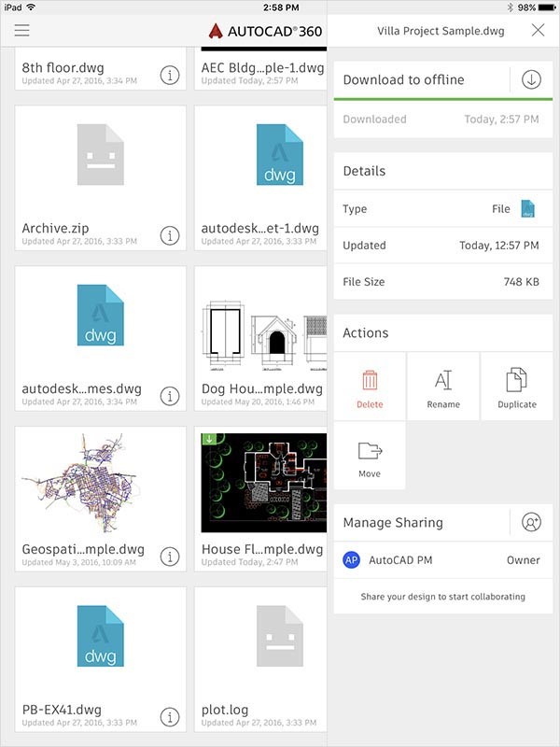Screen dimensions: 560x747
Task: Open the plot.log file icon
Action: tap(279, 637)
